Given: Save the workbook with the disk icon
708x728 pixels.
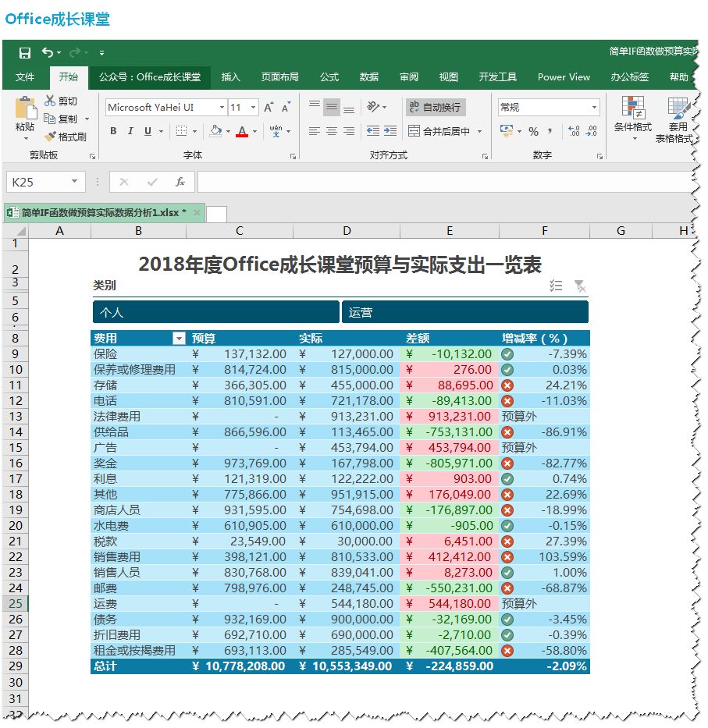Looking at the screenshot, I should click(25, 53).
